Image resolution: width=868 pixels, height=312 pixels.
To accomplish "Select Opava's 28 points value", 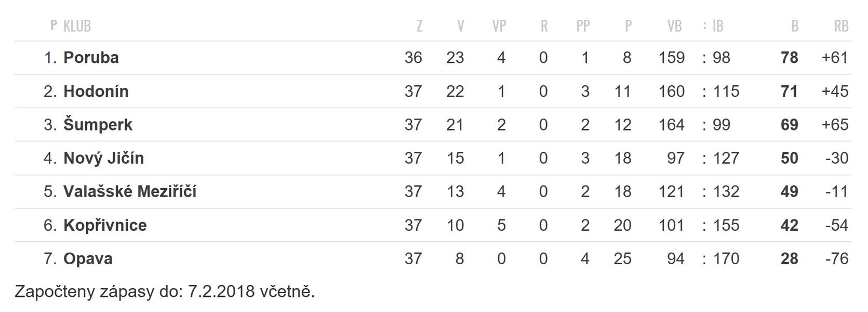I will (789, 258).
